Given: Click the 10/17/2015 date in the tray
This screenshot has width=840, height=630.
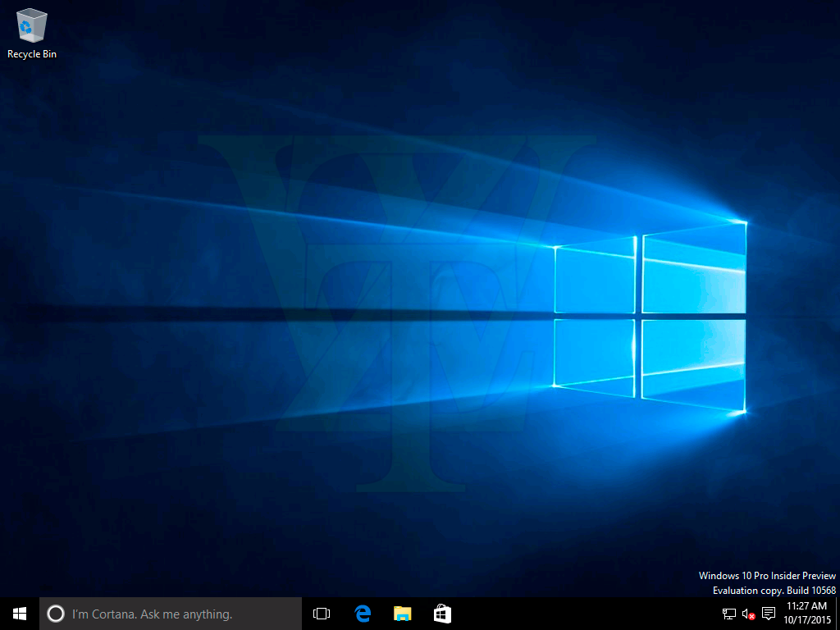Looking at the screenshot, I should click(x=807, y=620).
